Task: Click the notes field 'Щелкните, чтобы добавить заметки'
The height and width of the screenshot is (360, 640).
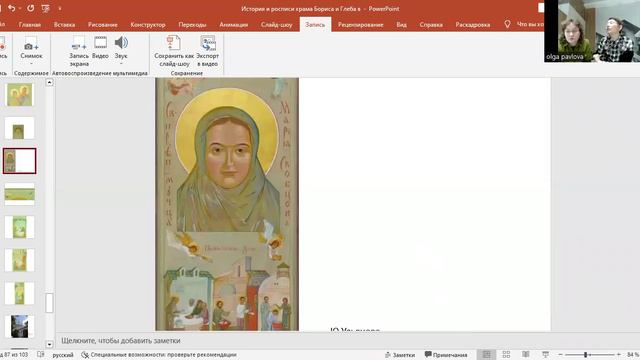Action: pyautogui.click(x=121, y=340)
